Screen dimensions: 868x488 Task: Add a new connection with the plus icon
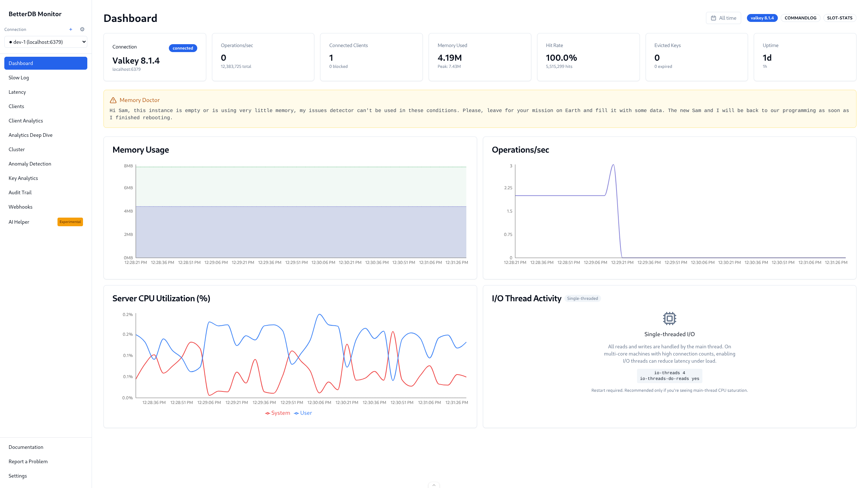coord(70,29)
